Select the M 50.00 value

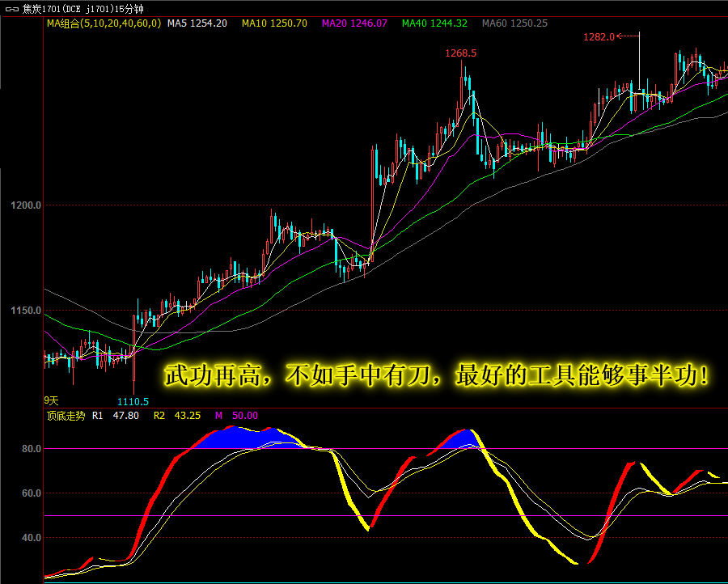236,416
